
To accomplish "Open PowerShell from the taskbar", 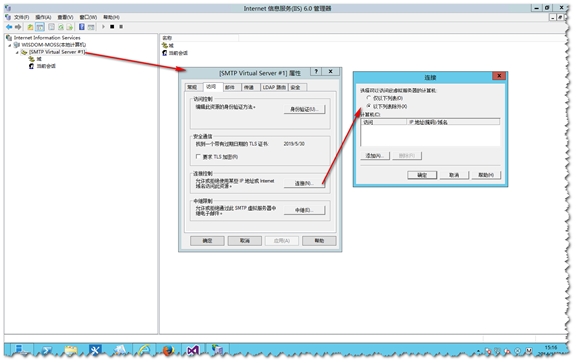I will click(x=47, y=350).
